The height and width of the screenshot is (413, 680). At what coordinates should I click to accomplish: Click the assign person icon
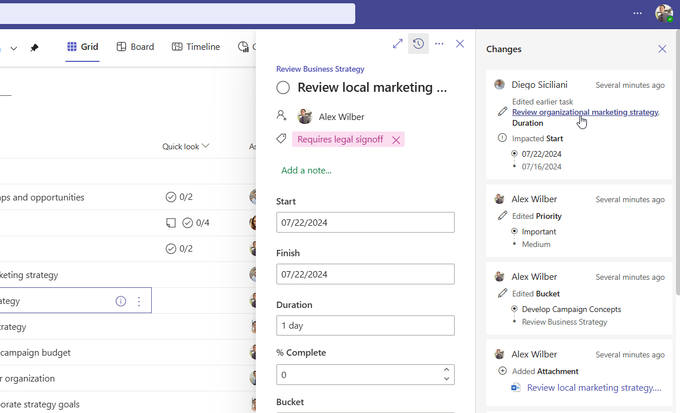click(x=281, y=115)
